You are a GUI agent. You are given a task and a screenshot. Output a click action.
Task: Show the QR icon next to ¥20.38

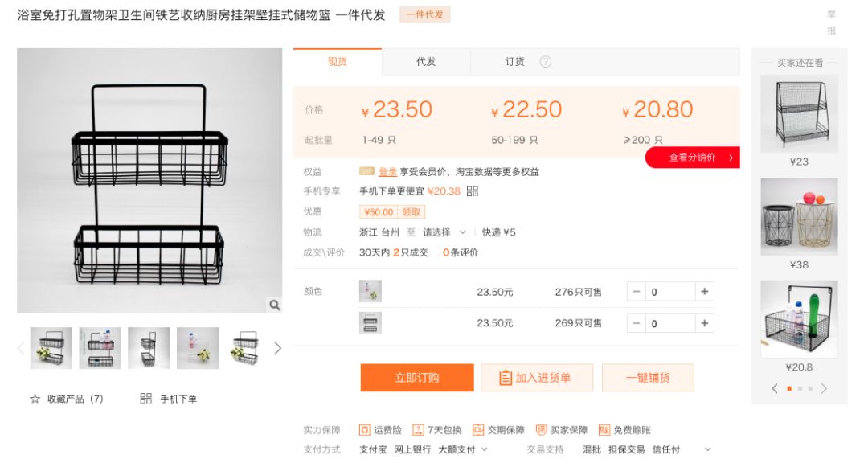473,191
